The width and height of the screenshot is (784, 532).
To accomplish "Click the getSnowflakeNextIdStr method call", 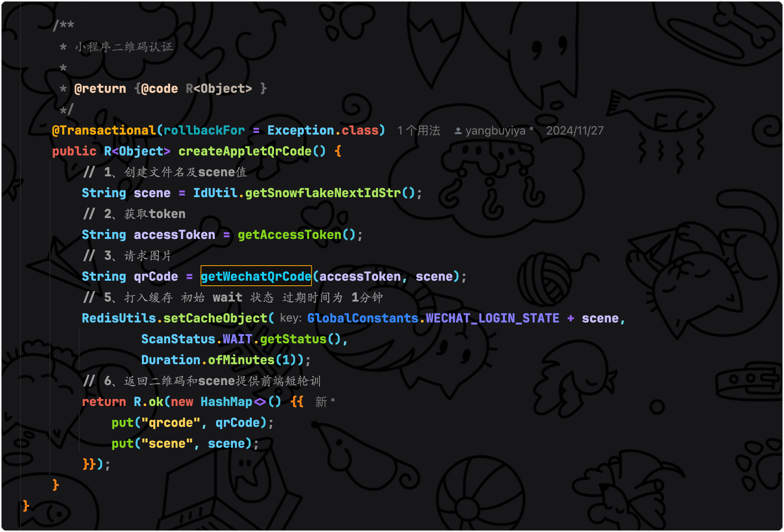I will coord(323,193).
